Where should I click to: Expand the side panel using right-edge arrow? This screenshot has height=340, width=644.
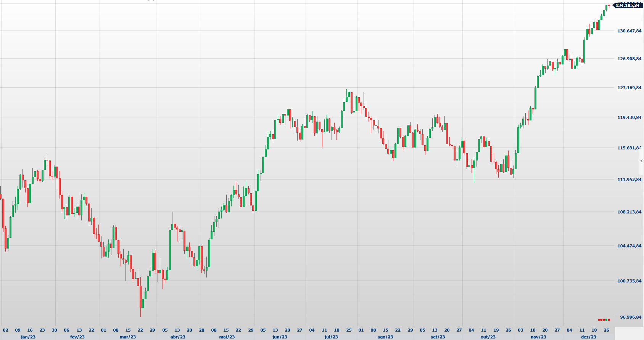[641, 161]
